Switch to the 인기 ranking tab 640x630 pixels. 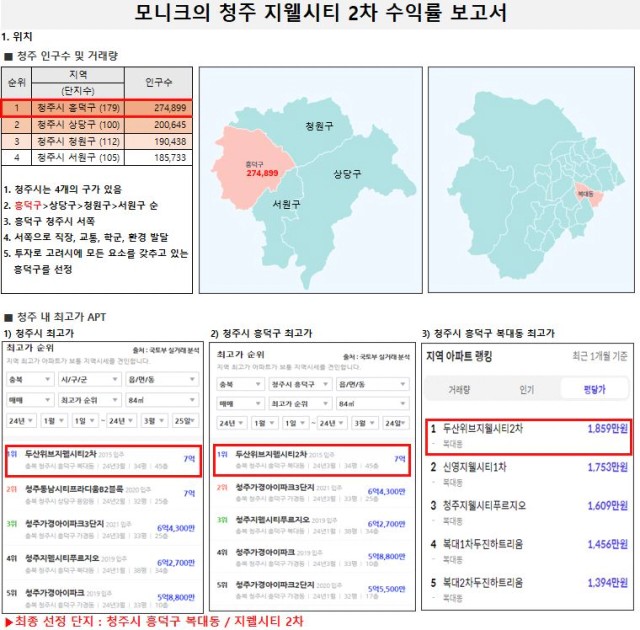click(x=527, y=389)
